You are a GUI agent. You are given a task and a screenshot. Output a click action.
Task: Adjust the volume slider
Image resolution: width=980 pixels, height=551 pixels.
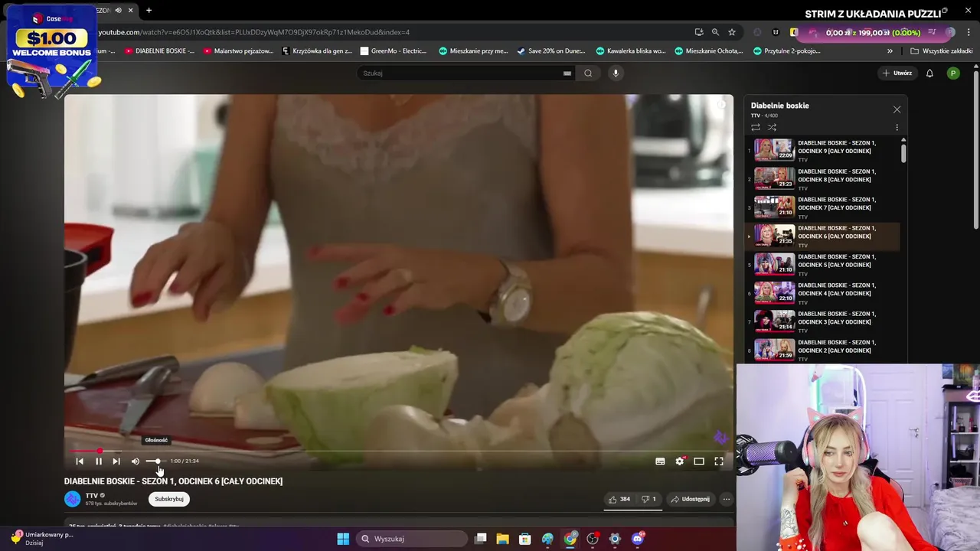[x=155, y=461]
